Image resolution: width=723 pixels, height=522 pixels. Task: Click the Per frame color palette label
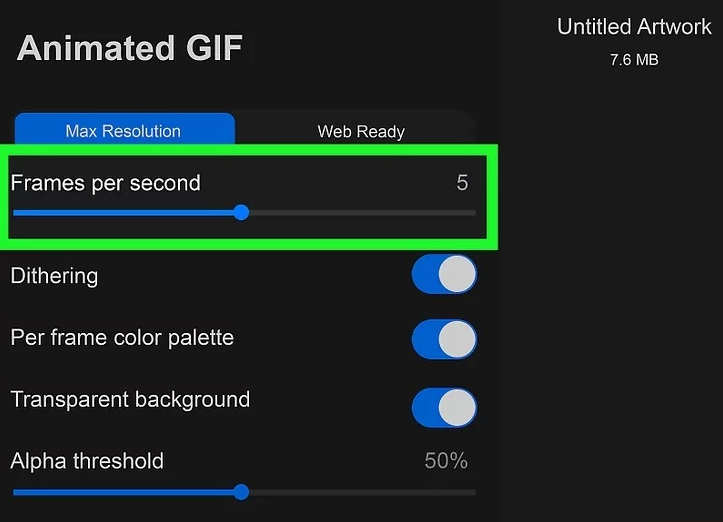click(x=122, y=337)
